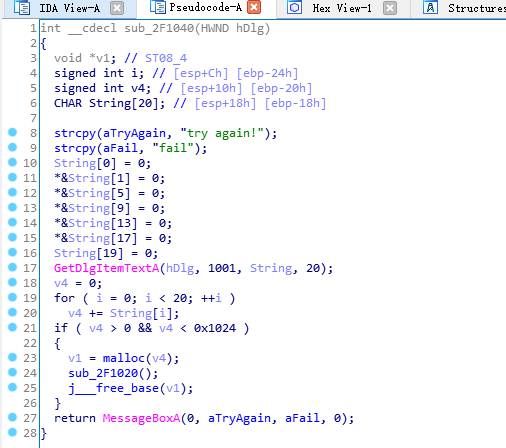Viewport: 506px width, 448px height.
Task: Click aFail in the strcpy on line 9
Action: 120,148
